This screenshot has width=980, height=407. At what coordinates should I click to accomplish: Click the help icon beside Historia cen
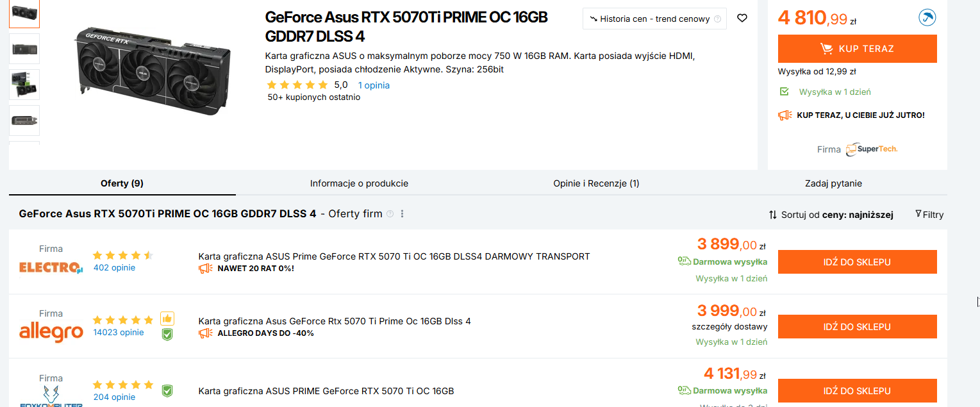click(x=717, y=19)
